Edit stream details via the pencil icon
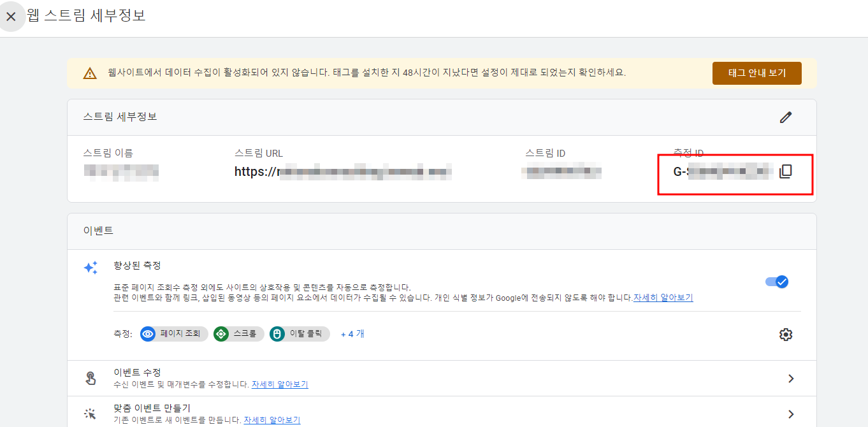This screenshot has width=868, height=427. point(786,117)
